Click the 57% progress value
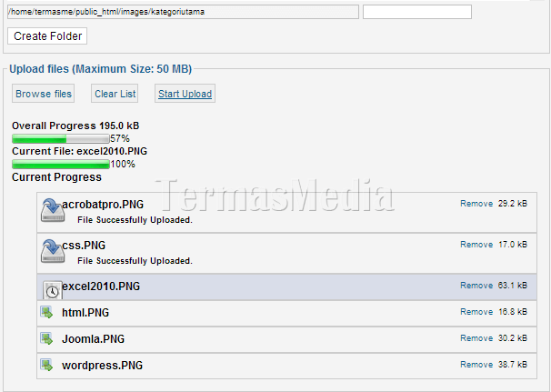 (x=120, y=138)
